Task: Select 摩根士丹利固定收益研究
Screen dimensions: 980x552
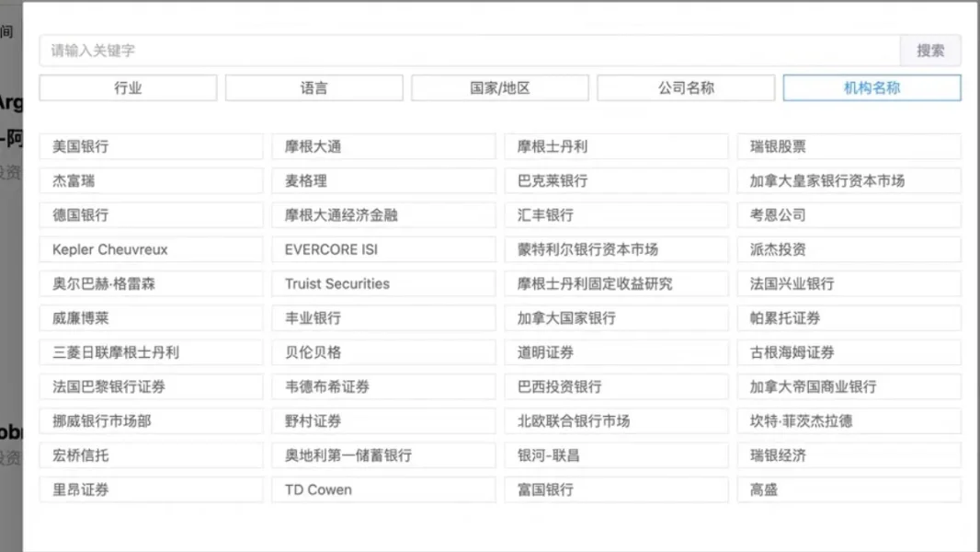Action: click(x=616, y=284)
